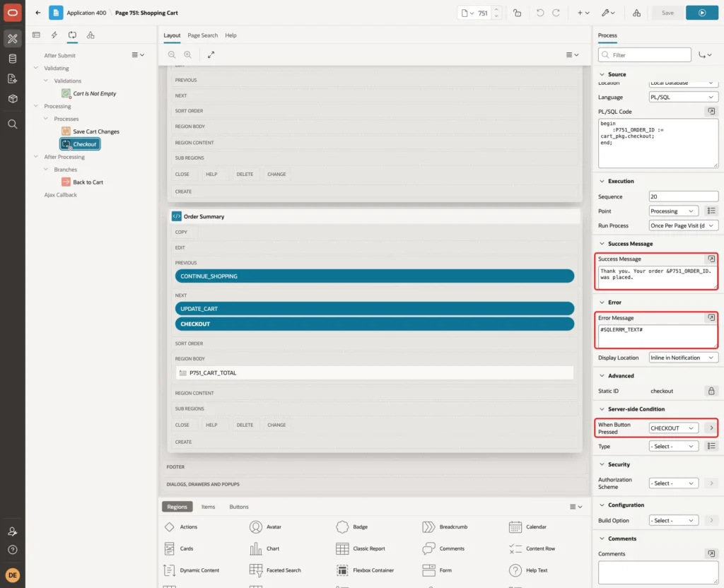
Task: Increment page number with stepper arrows
Action: (x=496, y=10)
